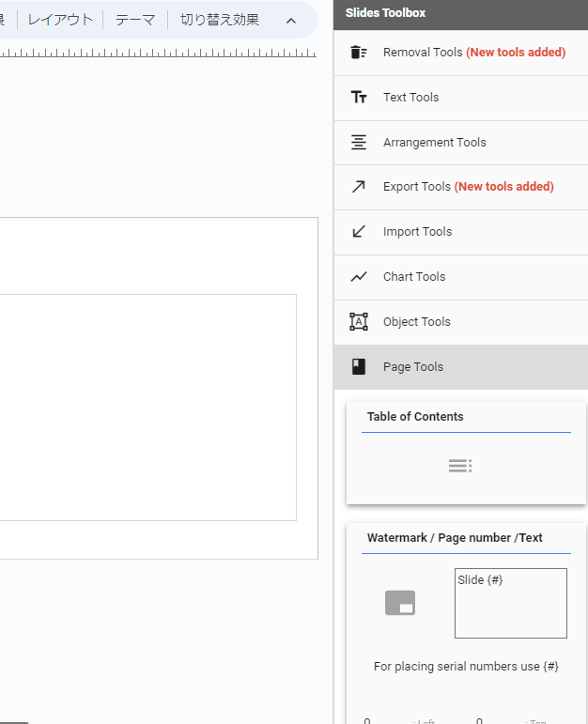Select the empty placeholder box on the slide
Screen dimensions: 588x724
[x=141, y=407]
